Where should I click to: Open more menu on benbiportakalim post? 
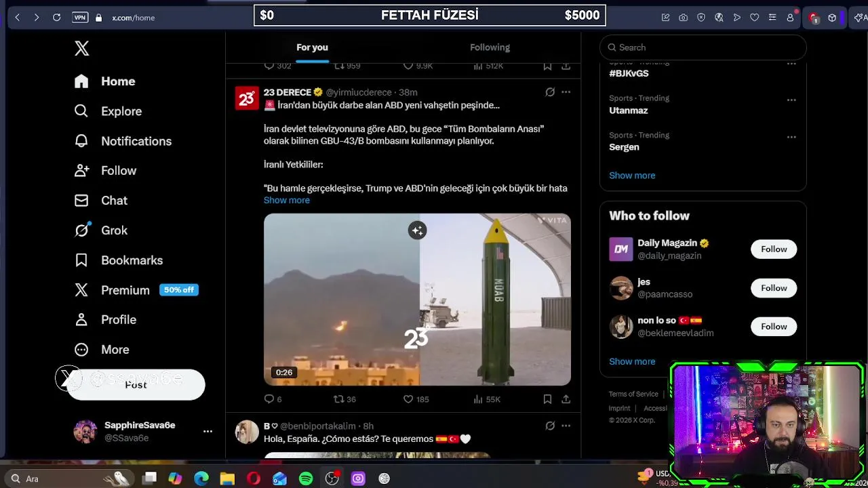[x=566, y=426]
